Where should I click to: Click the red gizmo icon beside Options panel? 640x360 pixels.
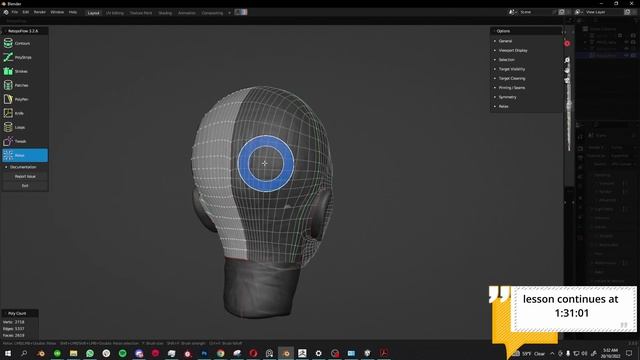click(x=567, y=43)
